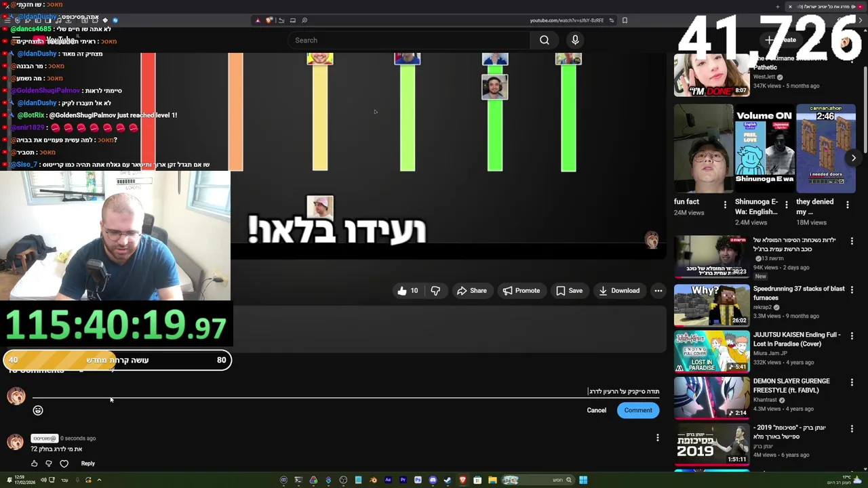Save the video to a playlist
This screenshot has width=868, height=488.
coord(569,291)
